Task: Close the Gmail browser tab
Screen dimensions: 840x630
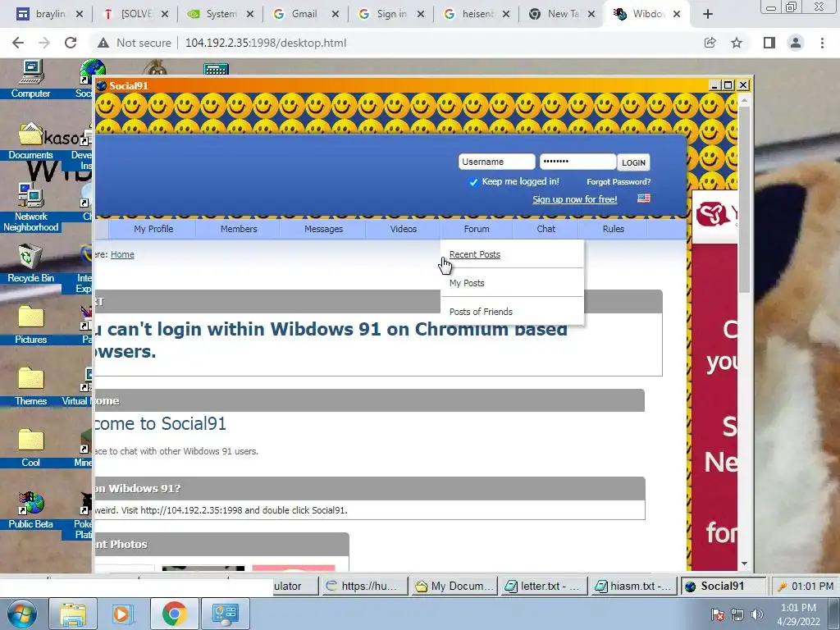Action: coord(336,15)
